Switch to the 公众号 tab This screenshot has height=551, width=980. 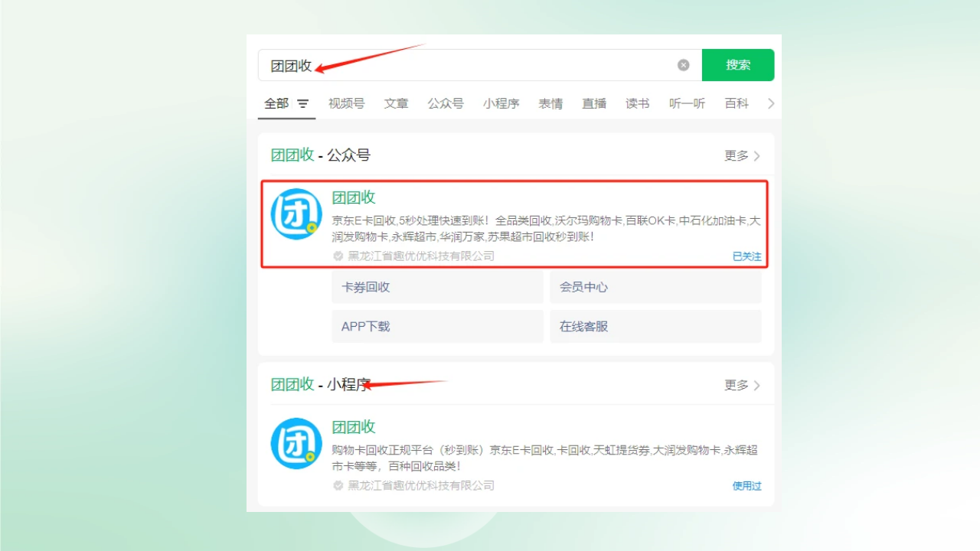pyautogui.click(x=446, y=103)
